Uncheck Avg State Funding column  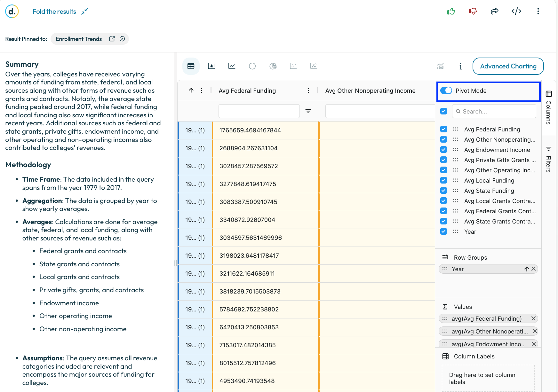point(443,191)
